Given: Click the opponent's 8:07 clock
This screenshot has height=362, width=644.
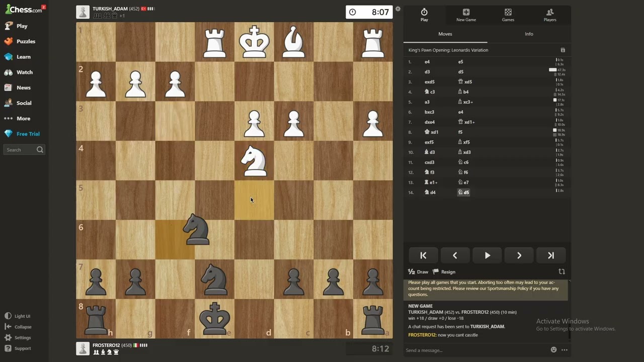Looking at the screenshot, I should (x=369, y=12).
